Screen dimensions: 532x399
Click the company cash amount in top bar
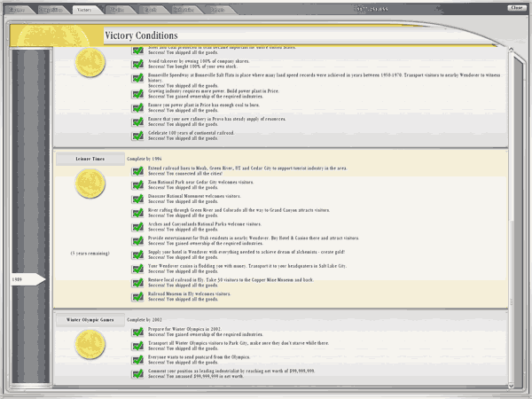(x=372, y=9)
